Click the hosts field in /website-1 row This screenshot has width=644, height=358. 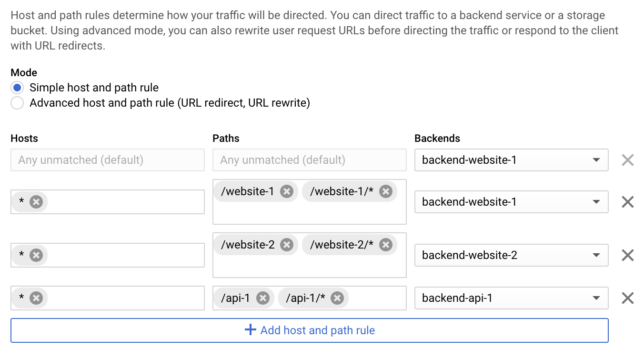124,202
